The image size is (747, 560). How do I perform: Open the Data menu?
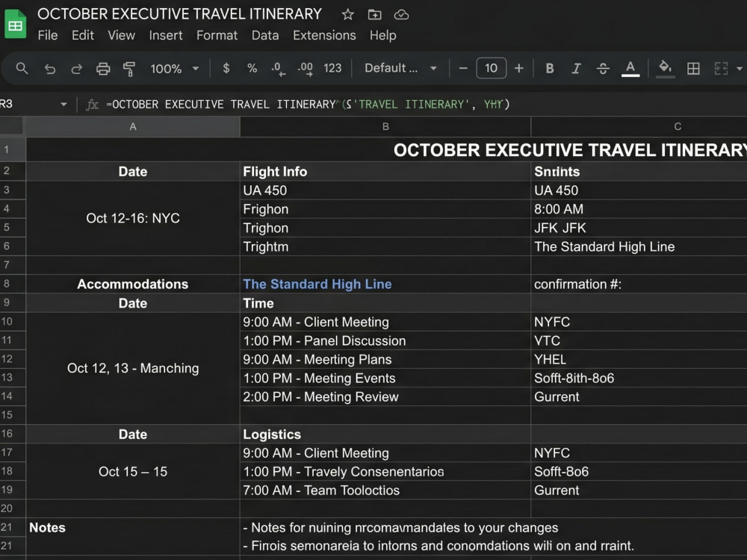[x=265, y=35]
